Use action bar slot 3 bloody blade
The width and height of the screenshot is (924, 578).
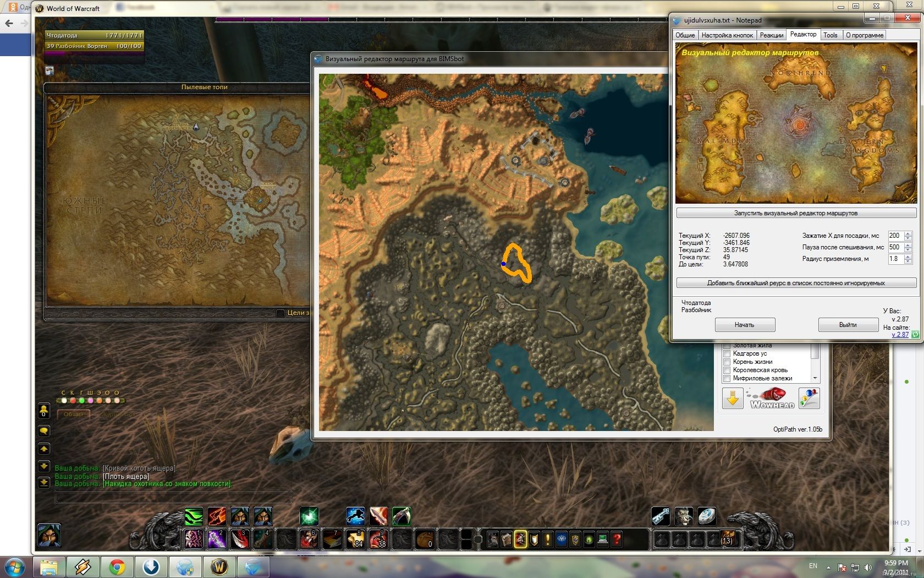tap(240, 539)
